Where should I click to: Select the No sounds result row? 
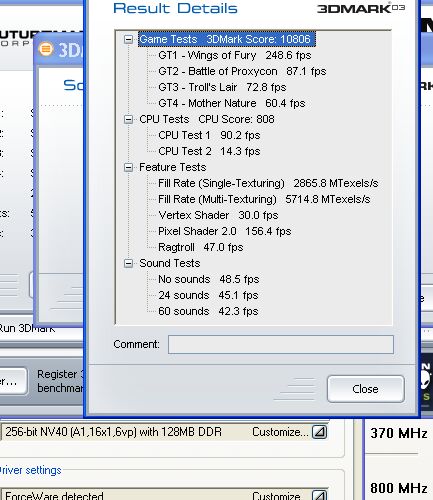pyautogui.click(x=208, y=279)
